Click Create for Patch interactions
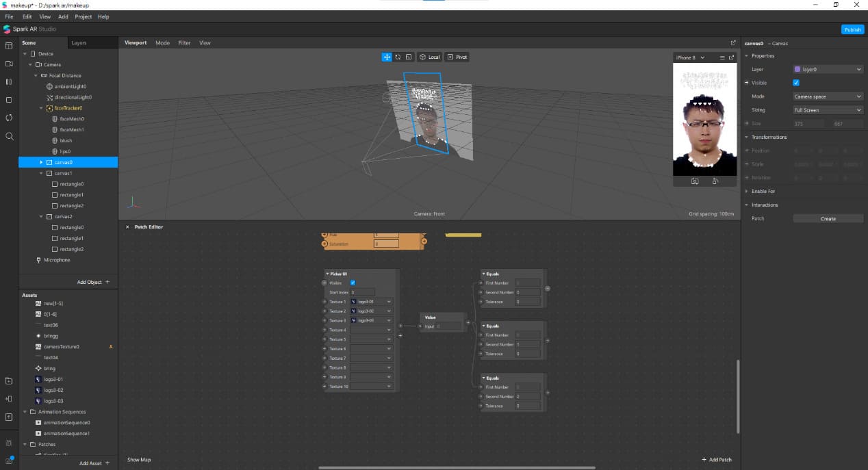 coord(828,219)
